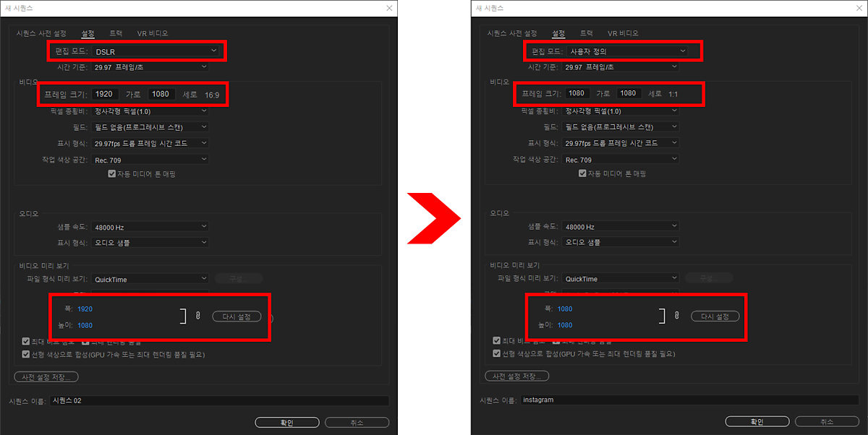Toggle 선형 색상으로 합성 checkbox in right dialog

coord(496,353)
